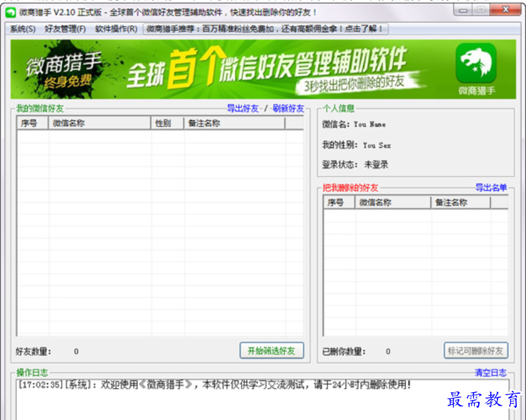Open the 软件操作(R) menu
Viewport: 526px width, 420px height.
point(116,29)
